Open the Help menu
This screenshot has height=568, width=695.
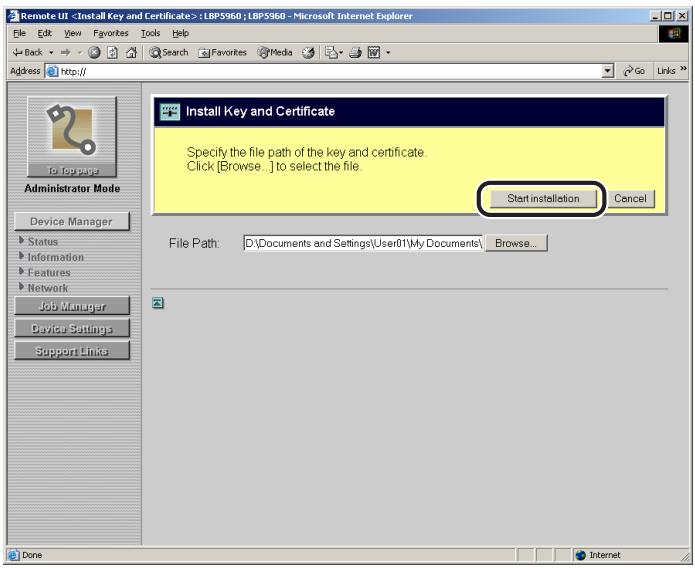[x=180, y=33]
